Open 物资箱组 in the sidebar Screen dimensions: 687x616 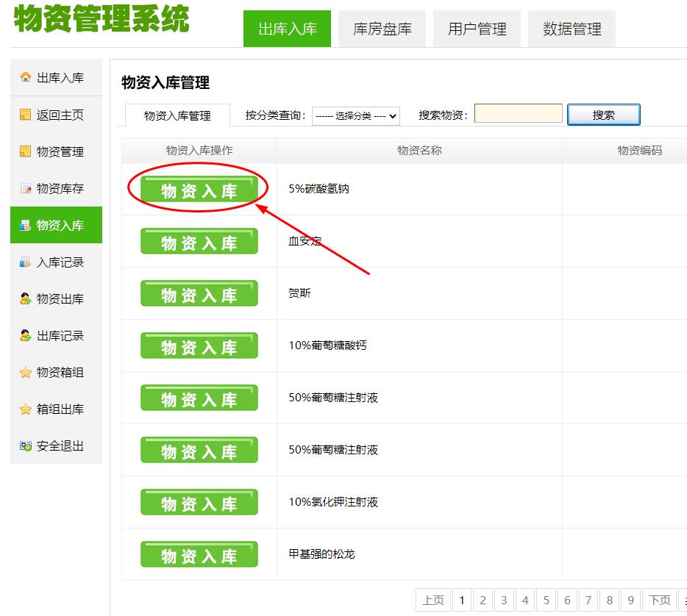click(x=56, y=373)
